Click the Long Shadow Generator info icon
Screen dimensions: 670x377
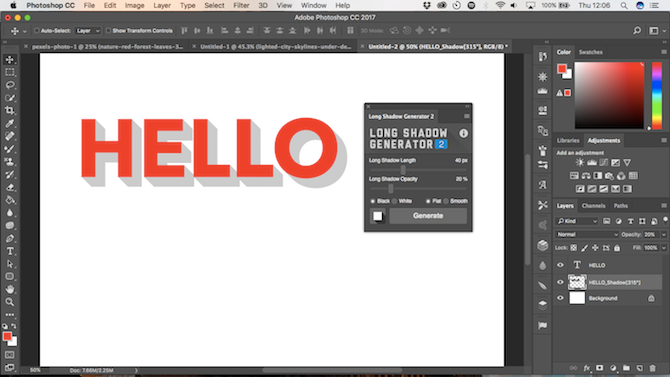point(463,133)
